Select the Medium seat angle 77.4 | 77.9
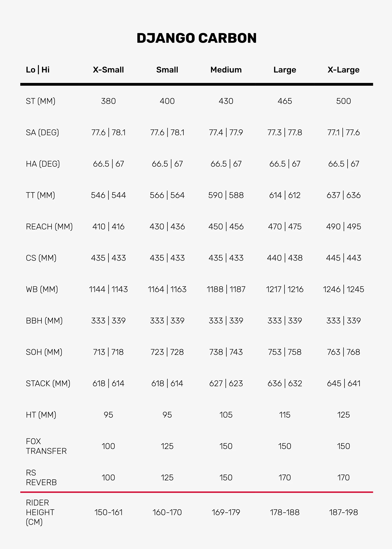392x549 pixels. pos(226,132)
